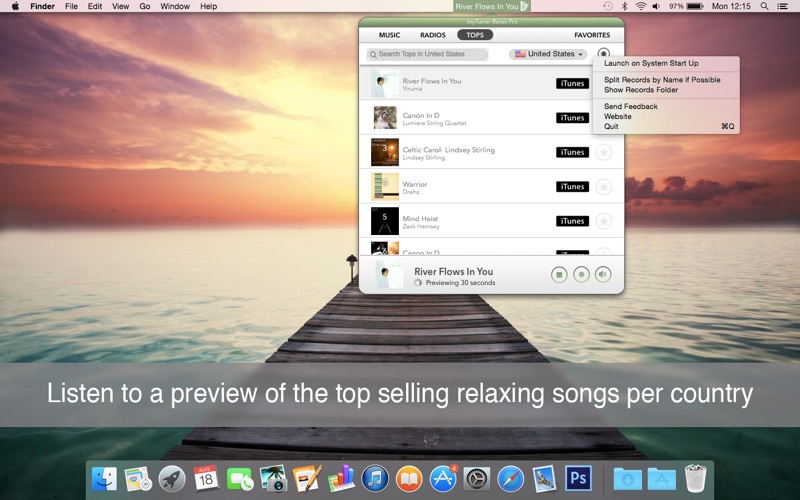
Task: Open the View menu
Action: (120, 6)
